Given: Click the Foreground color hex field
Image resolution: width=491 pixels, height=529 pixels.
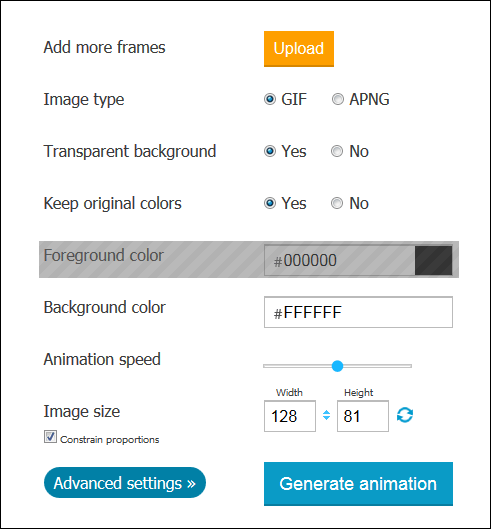Looking at the screenshot, I should tap(339, 260).
